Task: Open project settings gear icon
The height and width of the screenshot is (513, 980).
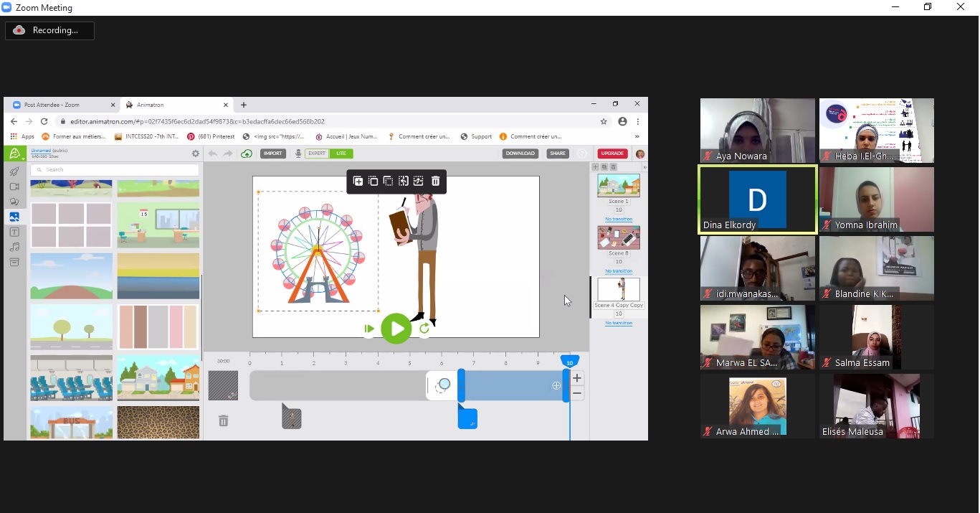Action: point(195,154)
